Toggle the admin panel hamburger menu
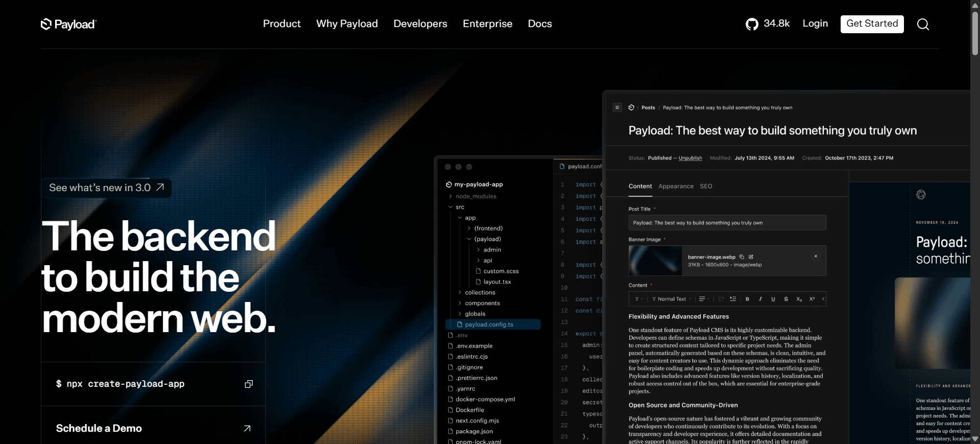 click(617, 107)
